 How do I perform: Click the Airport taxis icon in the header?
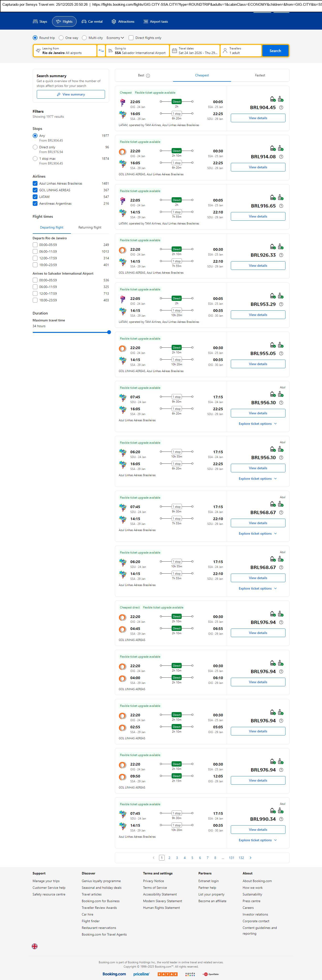(x=146, y=22)
